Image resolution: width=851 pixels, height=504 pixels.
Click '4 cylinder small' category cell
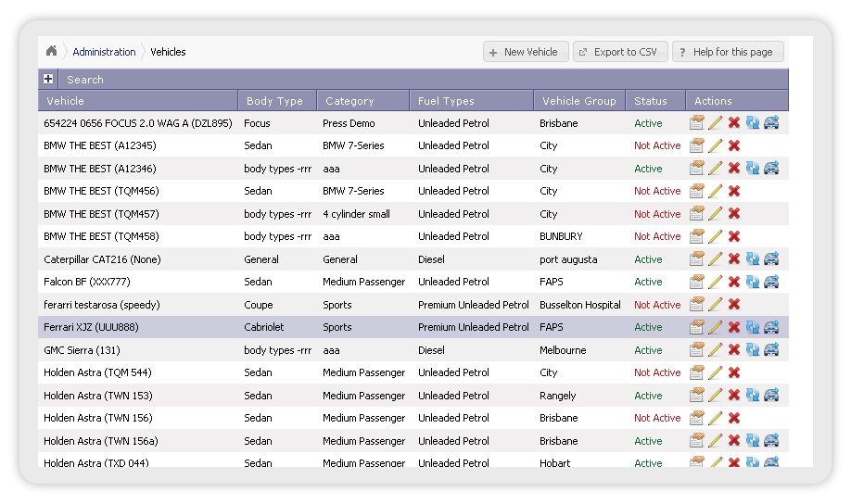tap(357, 214)
